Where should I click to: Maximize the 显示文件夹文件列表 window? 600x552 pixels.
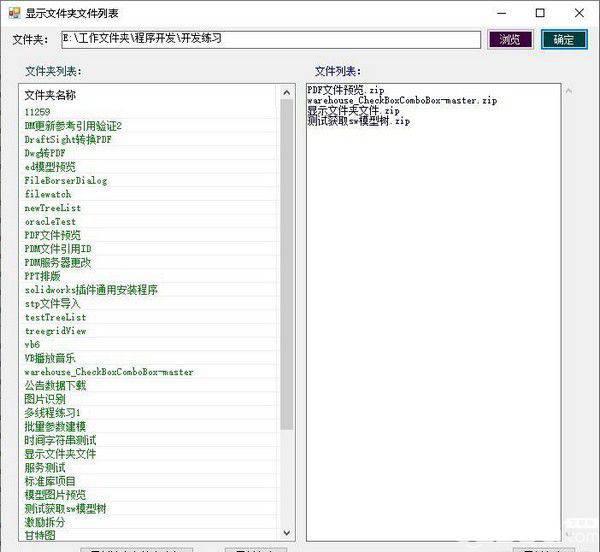(540, 13)
